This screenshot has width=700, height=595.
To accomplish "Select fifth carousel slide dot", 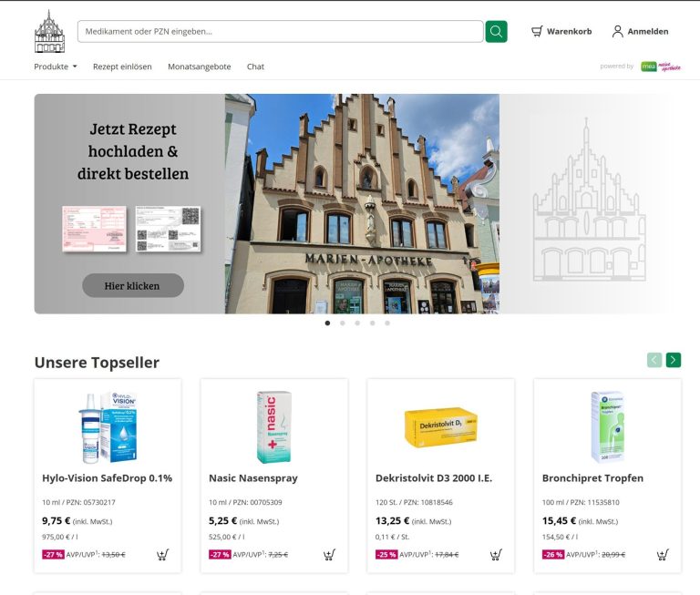I will coord(387,323).
